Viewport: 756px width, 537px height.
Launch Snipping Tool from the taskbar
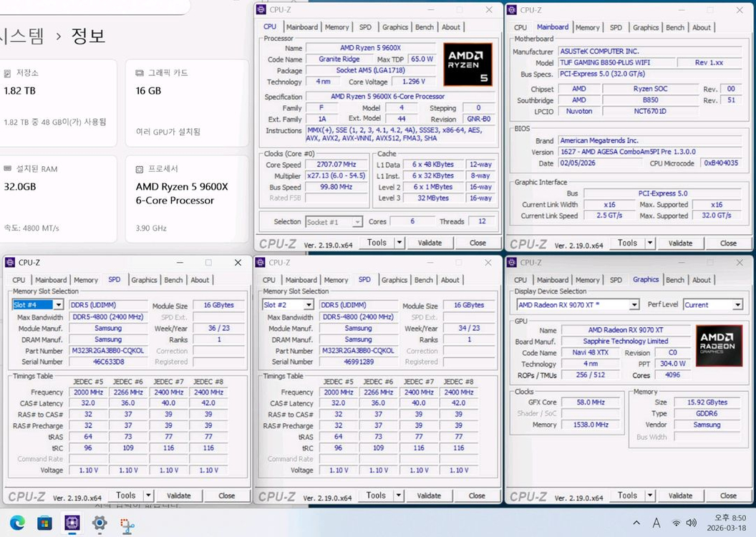pyautogui.click(x=127, y=523)
